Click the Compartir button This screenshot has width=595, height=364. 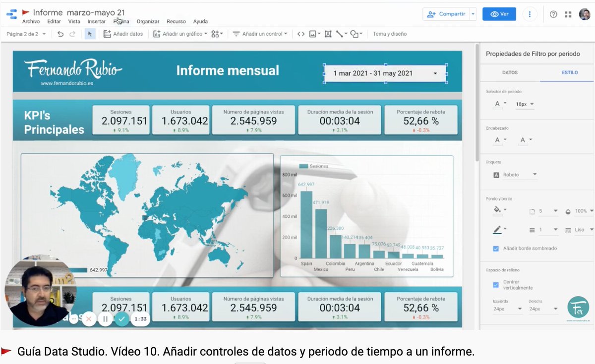446,14
